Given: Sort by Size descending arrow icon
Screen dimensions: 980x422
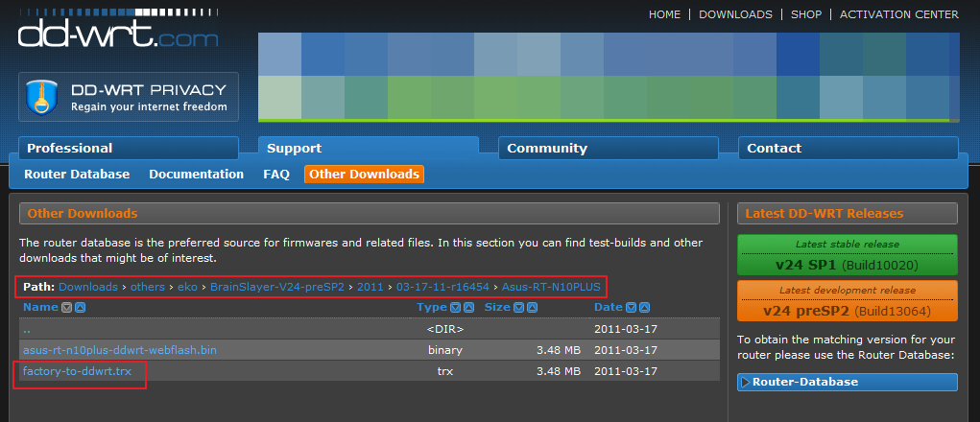Looking at the screenshot, I should pyautogui.click(x=519, y=307).
